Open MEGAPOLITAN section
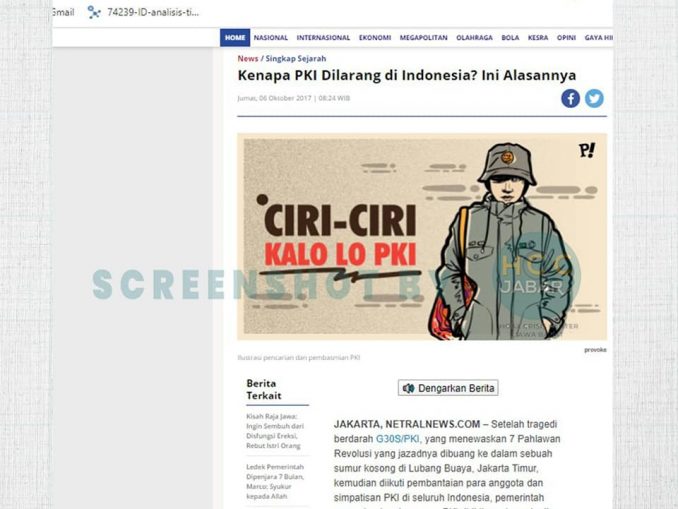This screenshot has height=509, width=678. [x=423, y=38]
